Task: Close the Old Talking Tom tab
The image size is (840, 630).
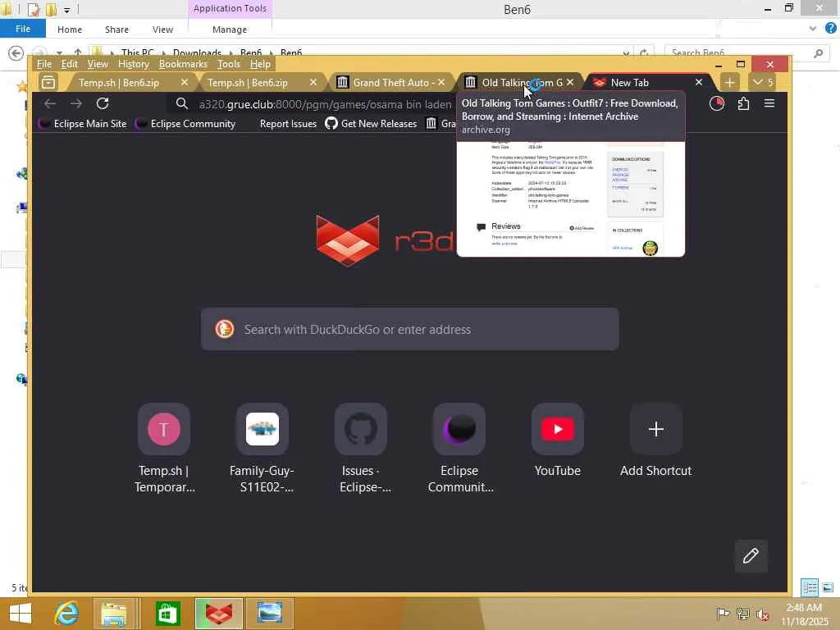Action: pyautogui.click(x=570, y=83)
